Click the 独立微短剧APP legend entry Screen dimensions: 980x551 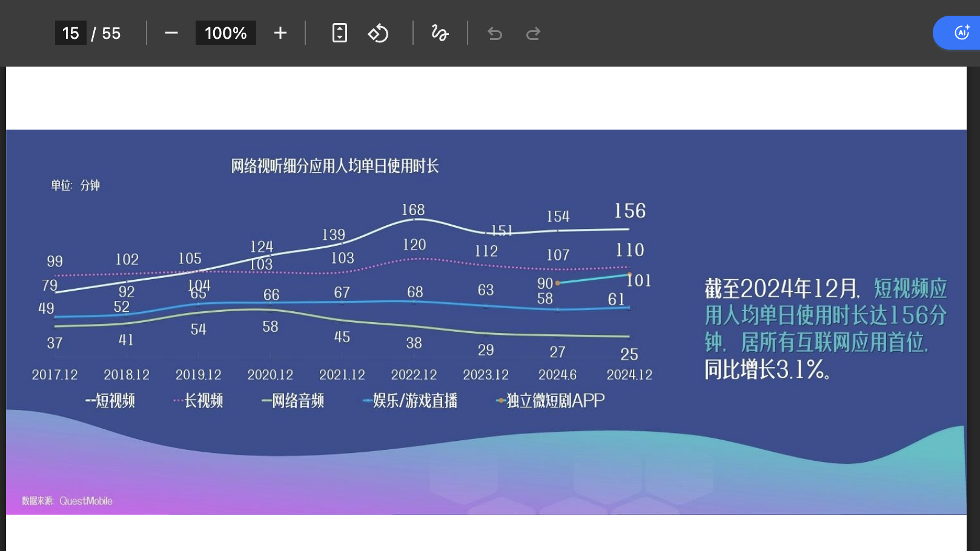tap(550, 401)
